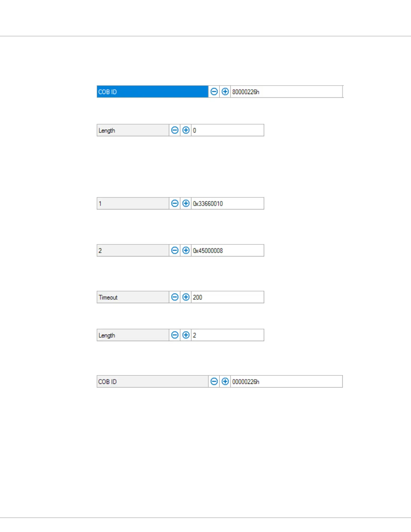Click the Timeout value field showing 200
This screenshot has width=411, height=532.
pos(228,297)
